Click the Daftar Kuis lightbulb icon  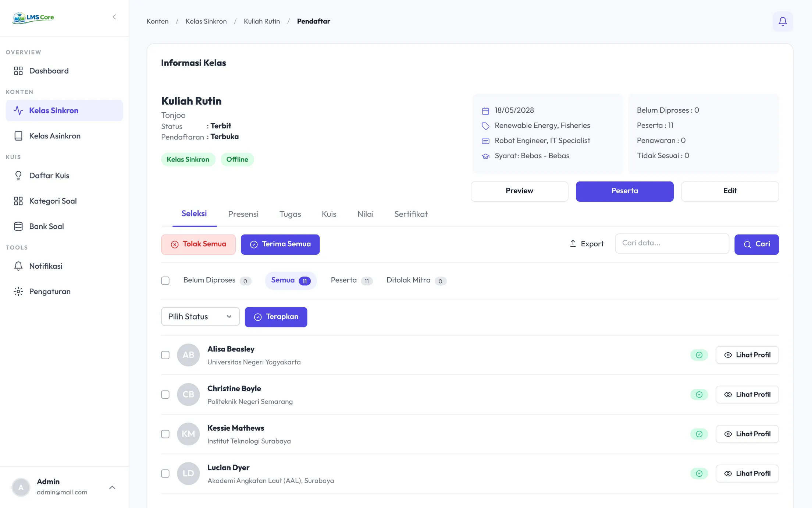click(18, 176)
